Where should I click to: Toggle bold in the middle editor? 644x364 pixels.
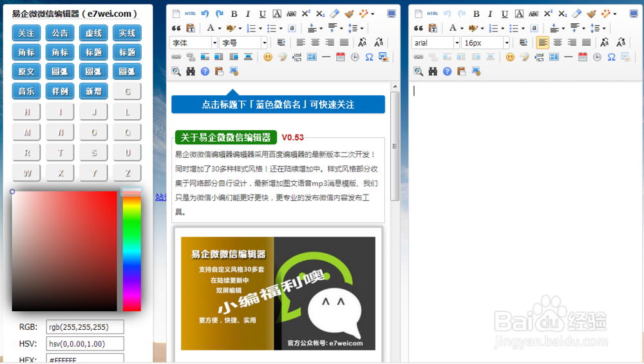coord(234,14)
